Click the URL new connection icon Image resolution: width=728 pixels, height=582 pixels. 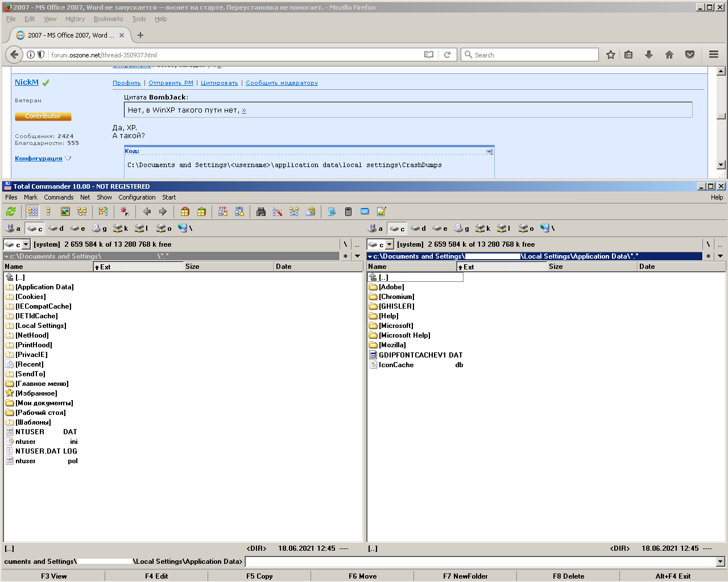tap(239, 212)
